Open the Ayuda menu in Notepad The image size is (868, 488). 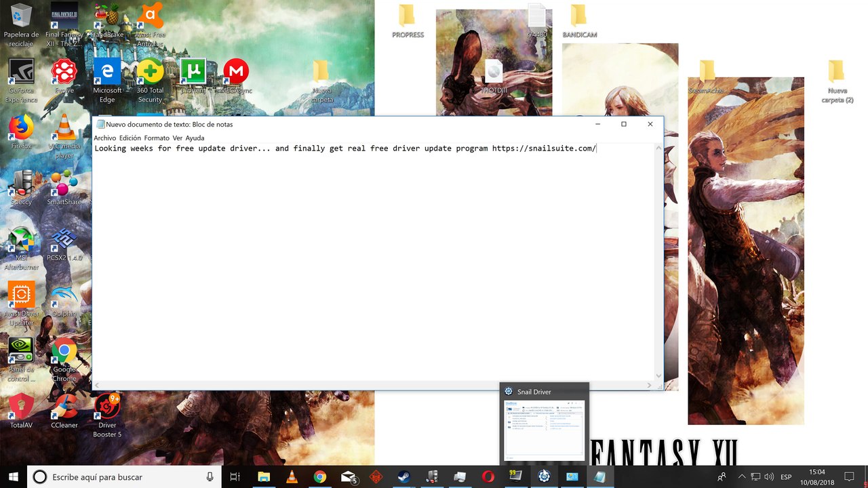[195, 138]
